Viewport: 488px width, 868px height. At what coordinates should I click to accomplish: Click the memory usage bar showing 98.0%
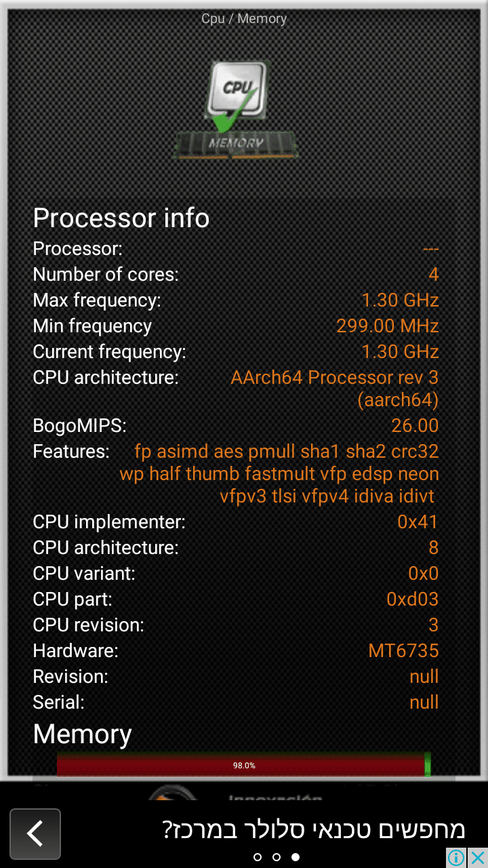click(x=243, y=765)
